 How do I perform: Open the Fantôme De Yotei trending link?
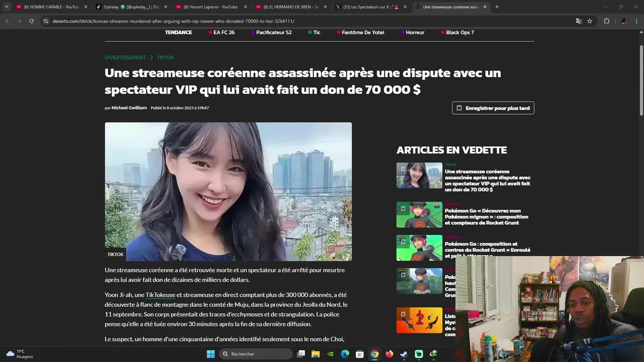[361, 32]
